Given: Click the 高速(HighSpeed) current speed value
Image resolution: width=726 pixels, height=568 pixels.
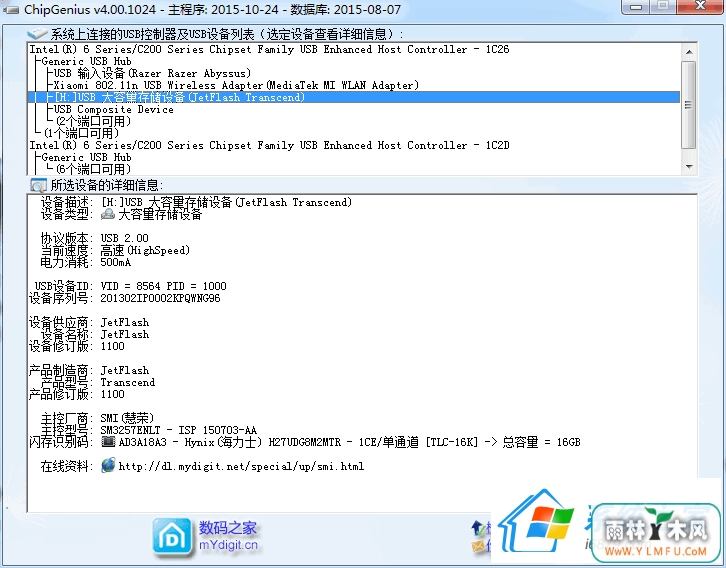Looking at the screenshot, I should point(145,250).
